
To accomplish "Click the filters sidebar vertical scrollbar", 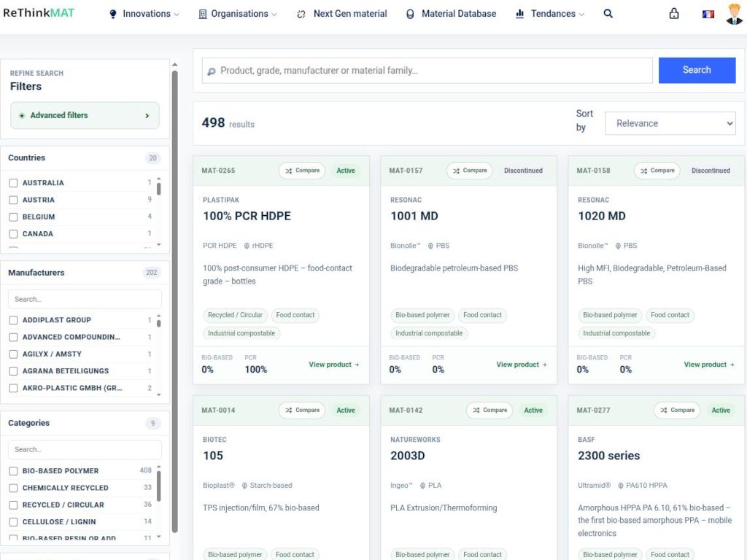I will [x=175, y=300].
